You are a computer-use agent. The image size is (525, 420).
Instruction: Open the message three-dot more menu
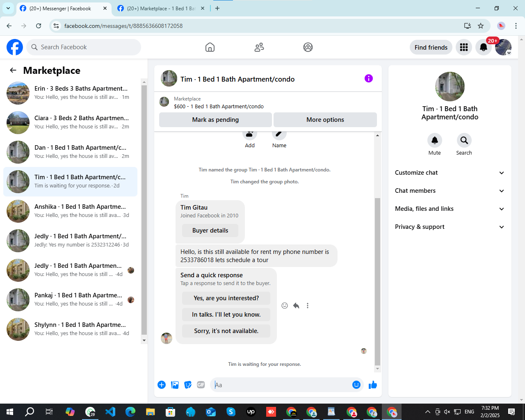(308, 306)
